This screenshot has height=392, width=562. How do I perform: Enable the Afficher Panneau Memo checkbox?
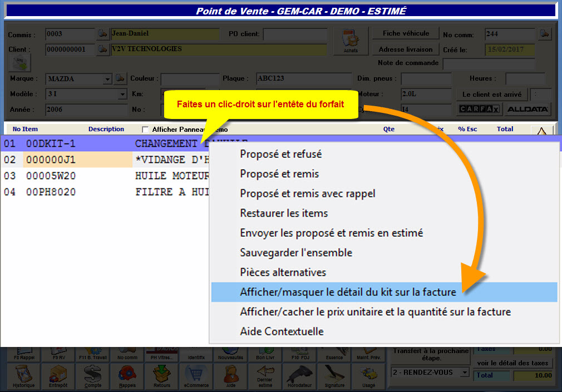[145, 130]
